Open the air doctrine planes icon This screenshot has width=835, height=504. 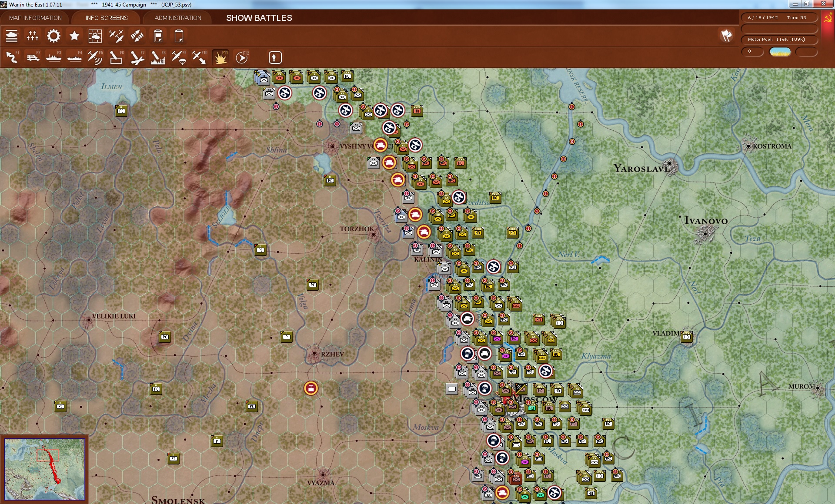click(x=116, y=36)
